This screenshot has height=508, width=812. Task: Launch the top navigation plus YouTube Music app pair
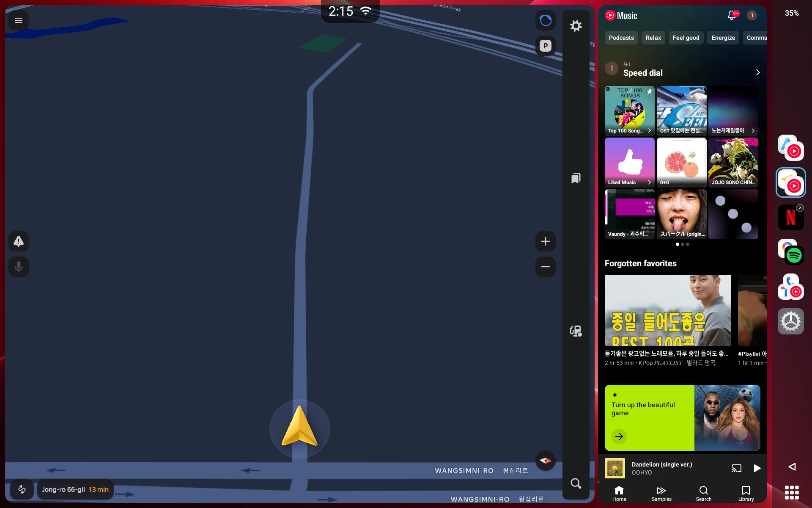click(x=791, y=148)
